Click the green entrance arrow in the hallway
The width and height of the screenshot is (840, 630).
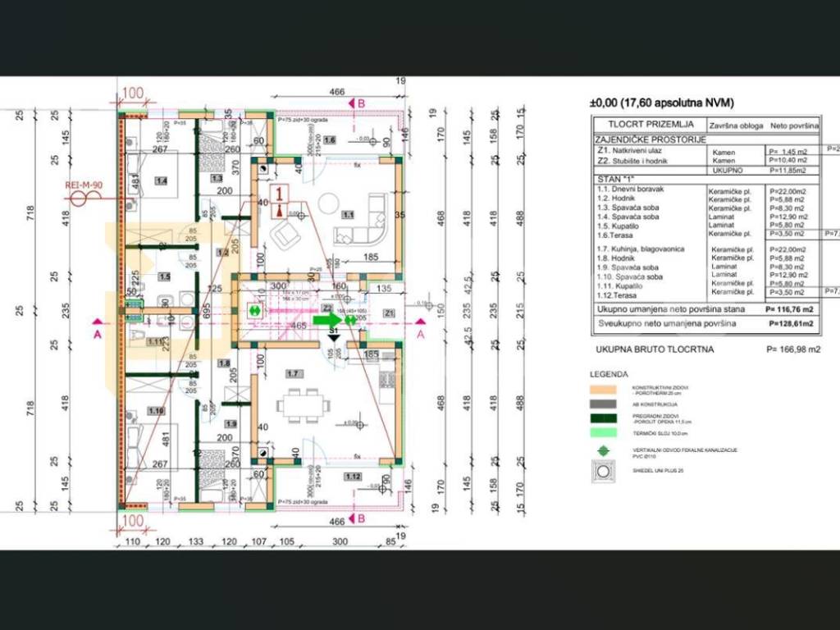pyautogui.click(x=325, y=320)
